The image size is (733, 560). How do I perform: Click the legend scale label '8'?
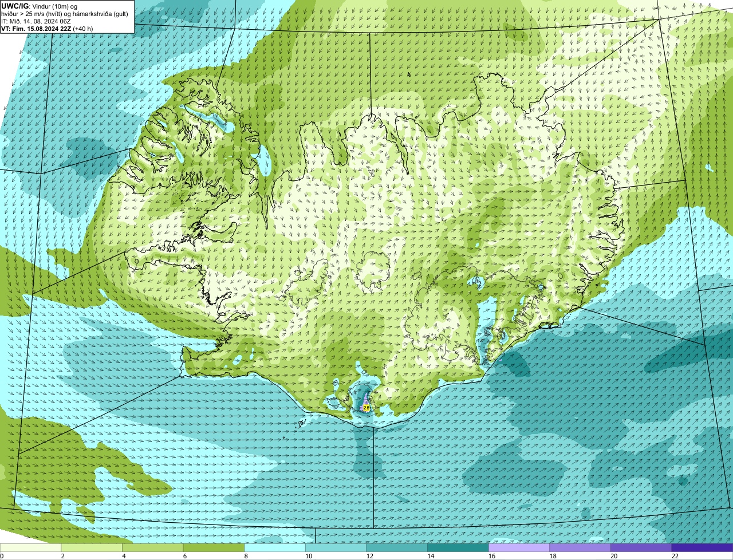pyautogui.click(x=246, y=556)
